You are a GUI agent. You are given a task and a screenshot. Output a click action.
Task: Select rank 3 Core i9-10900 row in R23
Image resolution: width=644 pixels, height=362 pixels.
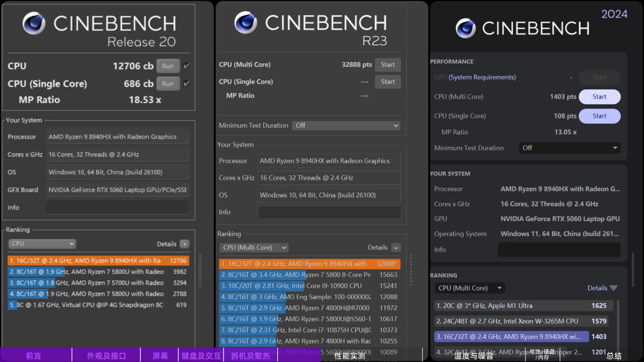coord(310,286)
